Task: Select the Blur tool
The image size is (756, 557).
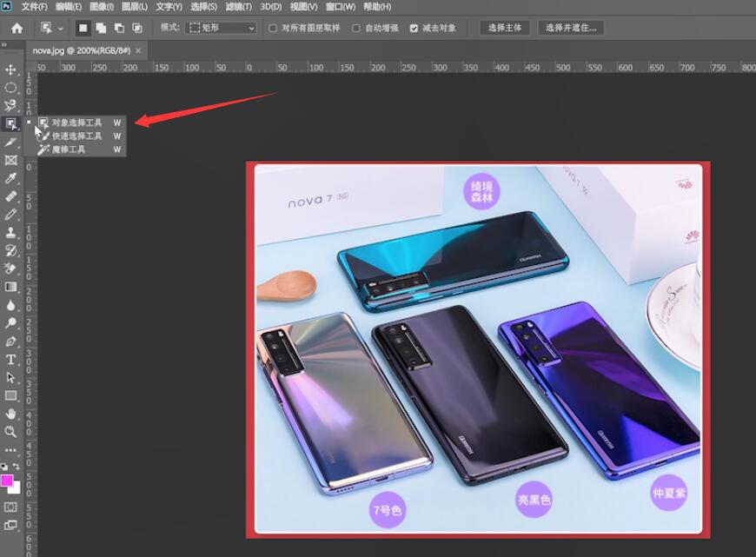Action: pos(10,305)
